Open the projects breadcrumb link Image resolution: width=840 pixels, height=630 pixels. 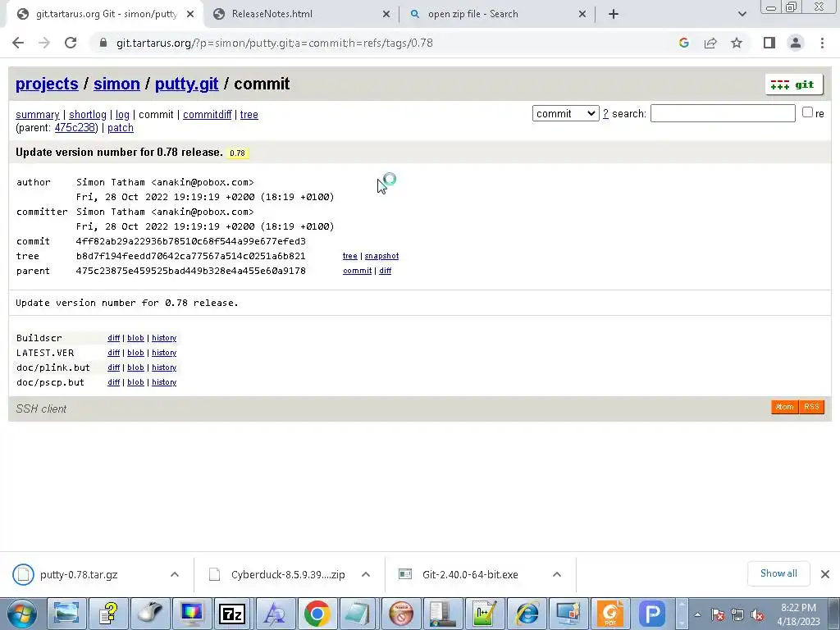pos(47,84)
